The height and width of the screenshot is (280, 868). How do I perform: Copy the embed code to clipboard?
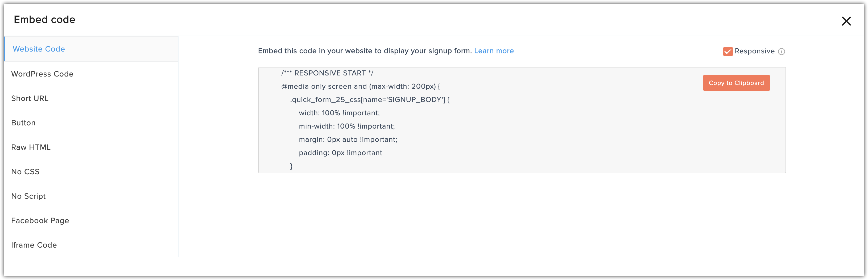coord(736,83)
